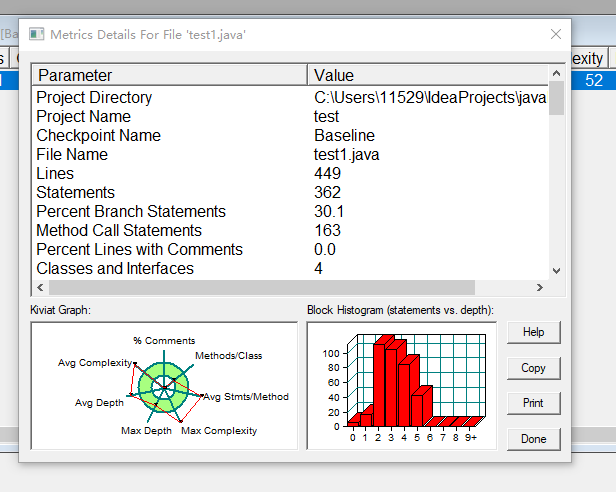Select the Classes and Interfaces row
The height and width of the screenshot is (492, 616).
pos(290,268)
